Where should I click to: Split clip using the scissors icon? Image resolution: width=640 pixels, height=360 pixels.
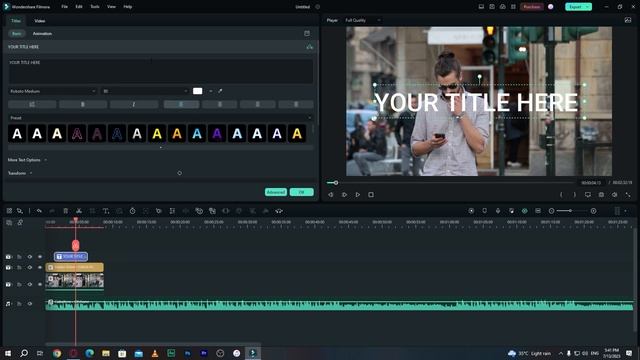tap(79, 211)
